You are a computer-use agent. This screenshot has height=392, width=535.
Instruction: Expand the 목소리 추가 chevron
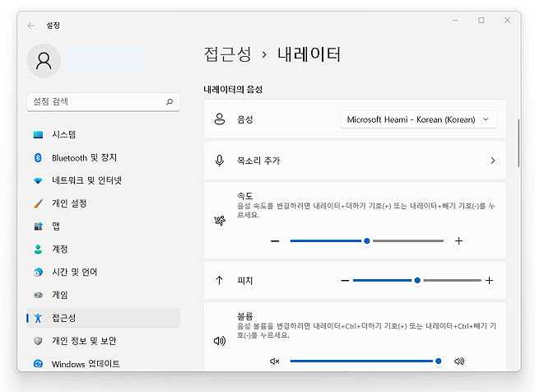tap(493, 160)
